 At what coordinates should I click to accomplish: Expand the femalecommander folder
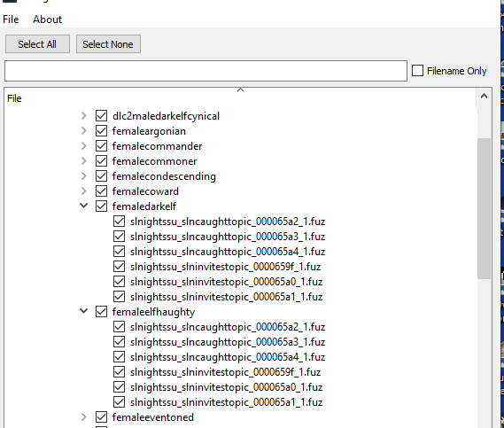(84, 146)
